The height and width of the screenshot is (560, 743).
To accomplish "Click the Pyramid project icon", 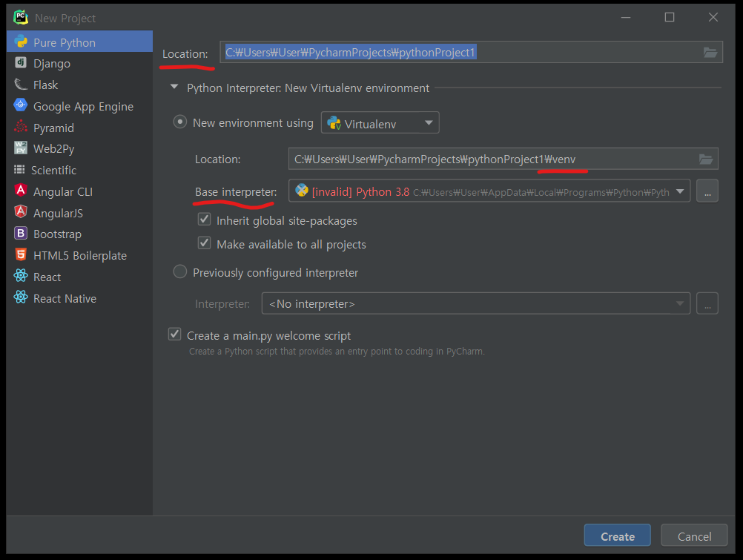I will (x=21, y=127).
